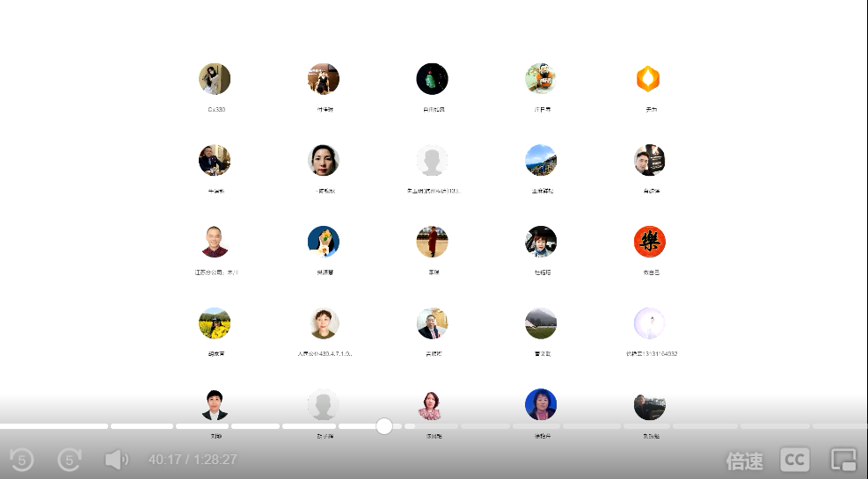Click the orange hexagon flame avatar
Image resolution: width=868 pixels, height=479 pixels.
(649, 79)
